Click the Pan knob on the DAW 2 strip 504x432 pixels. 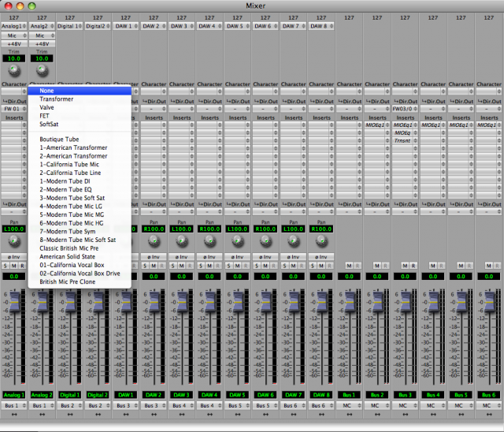154,240
